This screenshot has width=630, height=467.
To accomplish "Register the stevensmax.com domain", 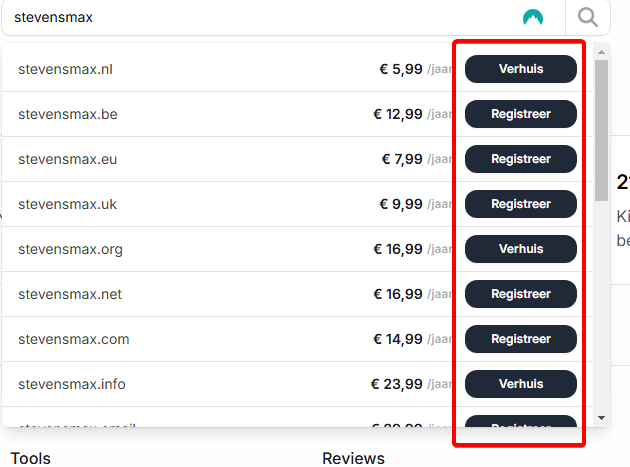I will [x=521, y=339].
